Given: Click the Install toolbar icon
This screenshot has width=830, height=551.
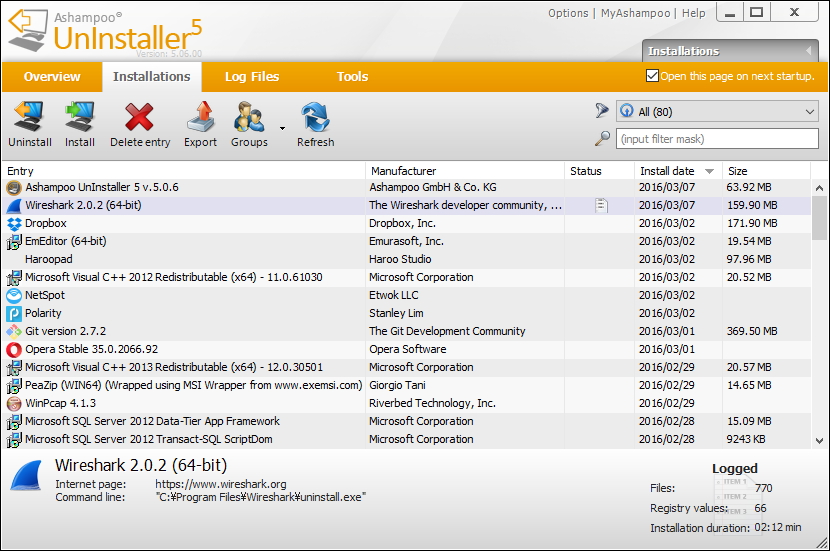Looking at the screenshot, I should pos(79,117).
